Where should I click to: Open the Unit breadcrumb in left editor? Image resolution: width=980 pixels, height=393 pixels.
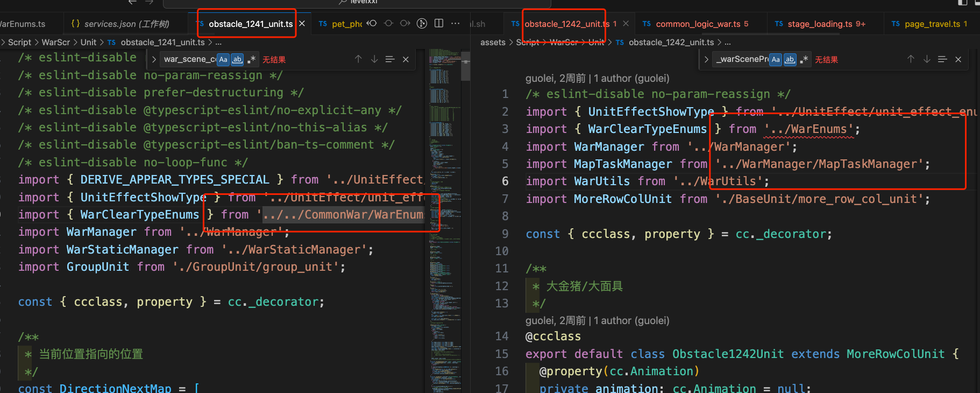(88, 42)
